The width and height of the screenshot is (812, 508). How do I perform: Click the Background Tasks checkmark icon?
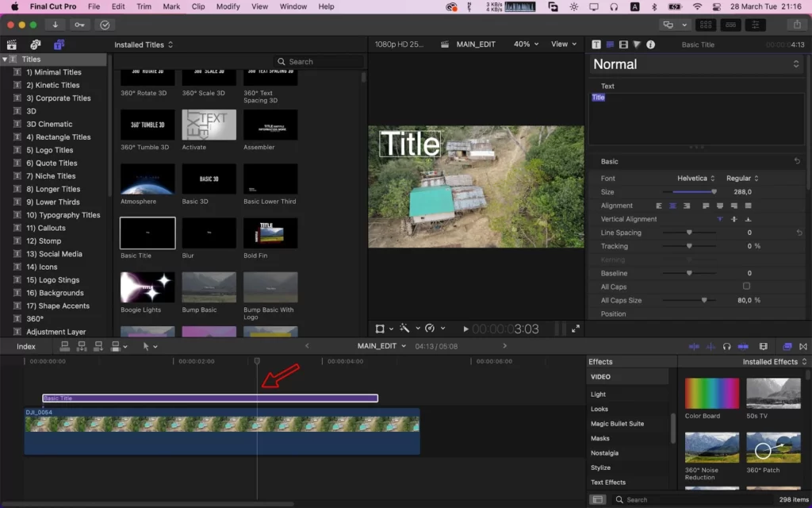(105, 25)
